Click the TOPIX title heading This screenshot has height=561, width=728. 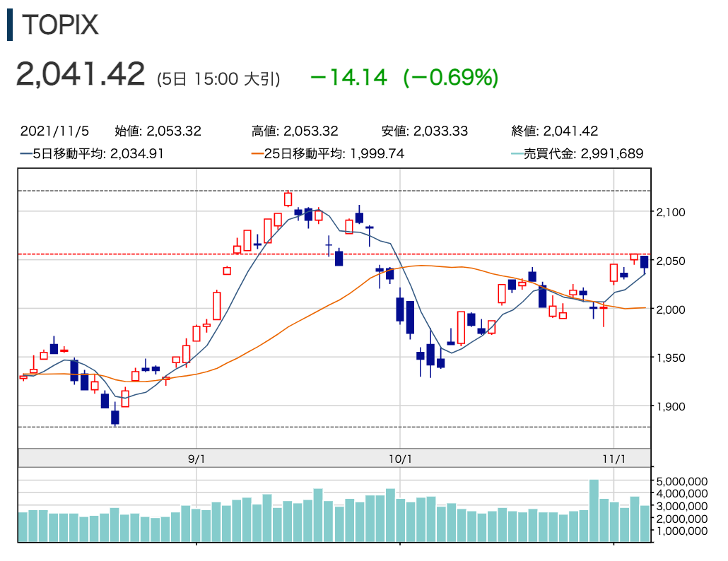coord(60,25)
